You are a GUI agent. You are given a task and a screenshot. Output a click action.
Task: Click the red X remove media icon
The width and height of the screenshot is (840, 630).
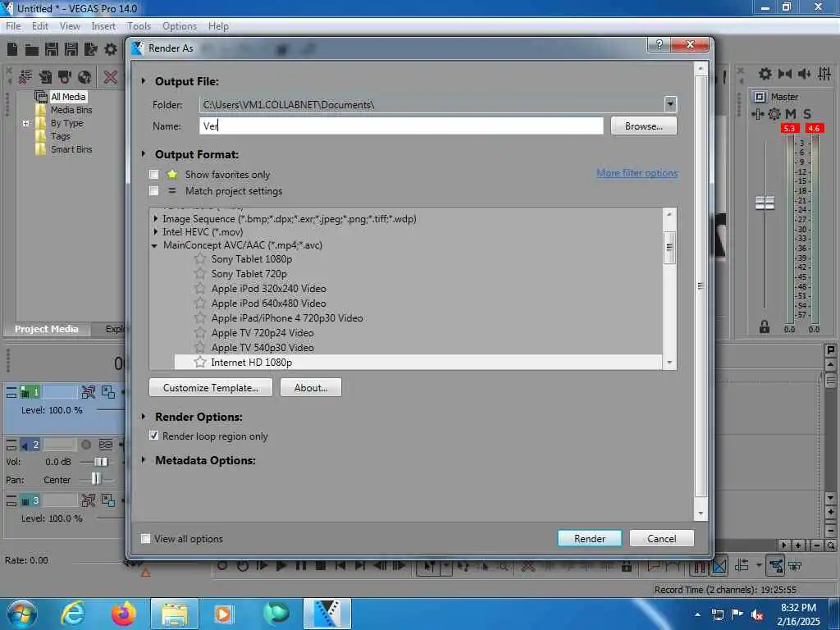111,77
